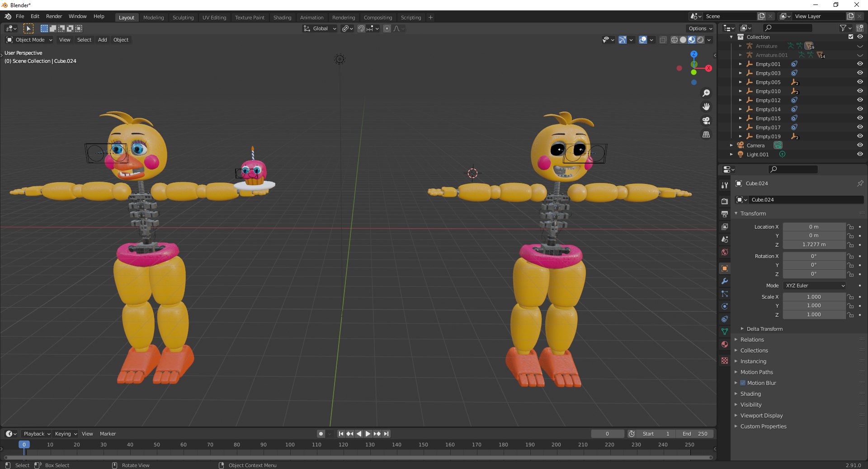Open the Physics properties tab
Screen dimensions: 868x469
(725, 306)
